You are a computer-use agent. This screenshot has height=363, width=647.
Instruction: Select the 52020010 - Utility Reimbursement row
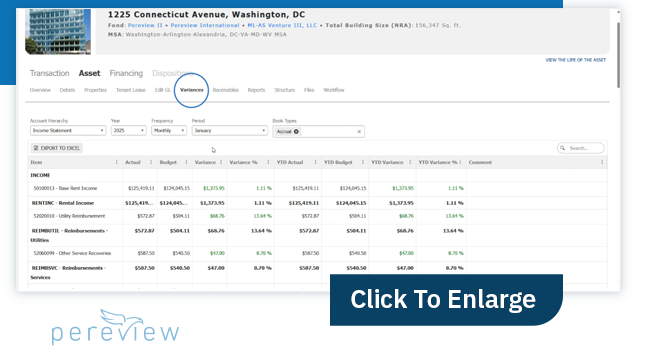317,216
